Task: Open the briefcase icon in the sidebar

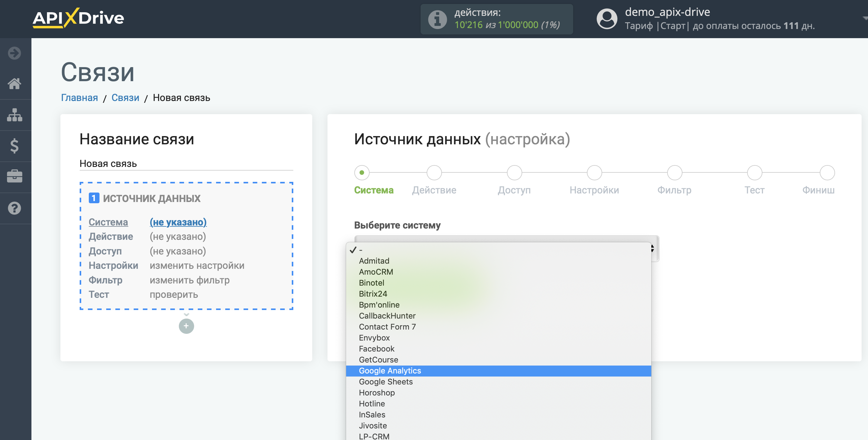Action: [14, 176]
